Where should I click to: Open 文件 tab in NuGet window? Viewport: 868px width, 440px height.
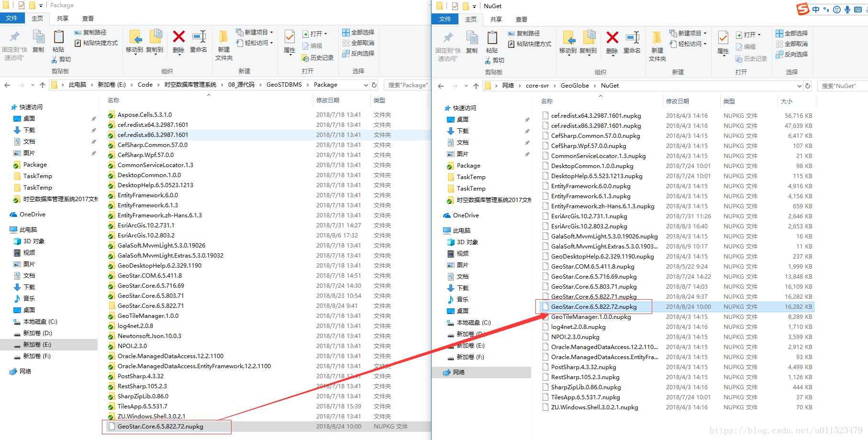click(445, 19)
